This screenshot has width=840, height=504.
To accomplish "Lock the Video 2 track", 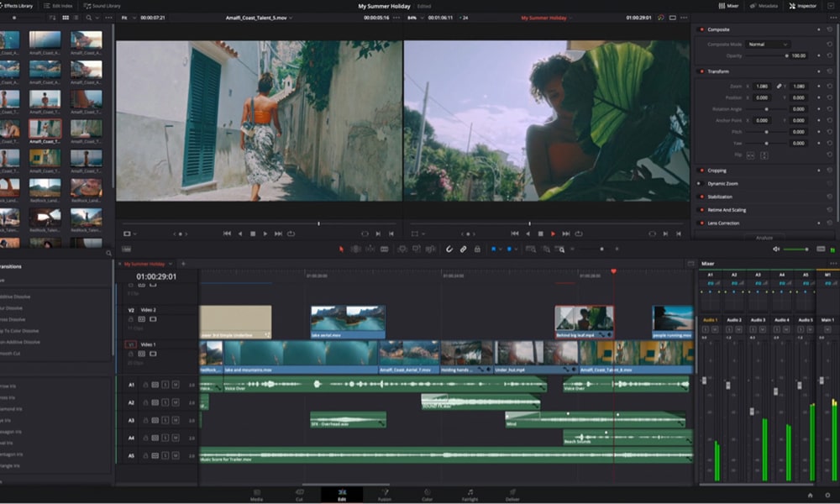I will click(131, 319).
